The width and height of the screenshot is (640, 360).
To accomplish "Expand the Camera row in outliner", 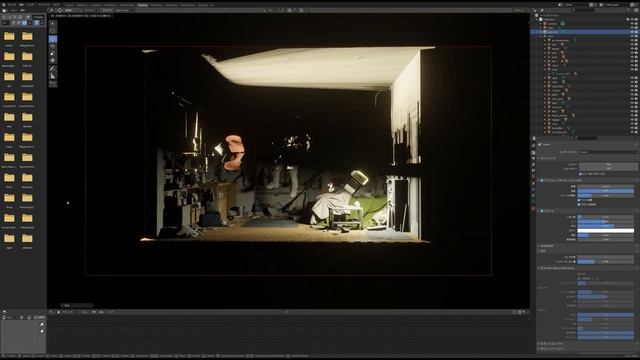I will coord(541,24).
